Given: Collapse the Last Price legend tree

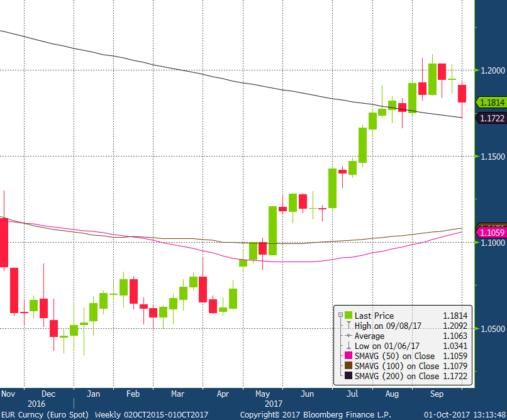Looking at the screenshot, I should 339,316.
